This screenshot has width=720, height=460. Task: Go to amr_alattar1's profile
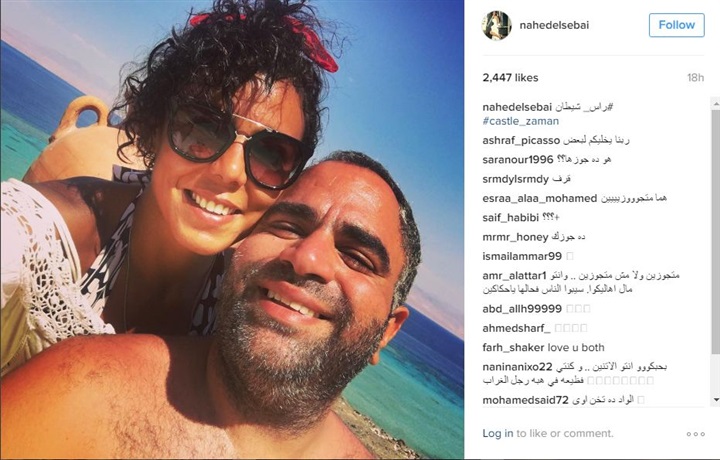click(x=514, y=275)
